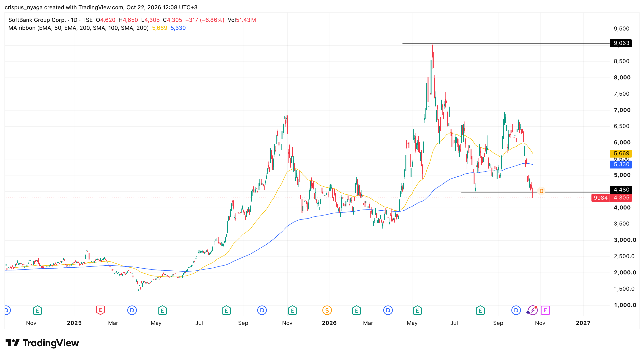Click the yellow 5,669 axis price label

tap(621, 153)
